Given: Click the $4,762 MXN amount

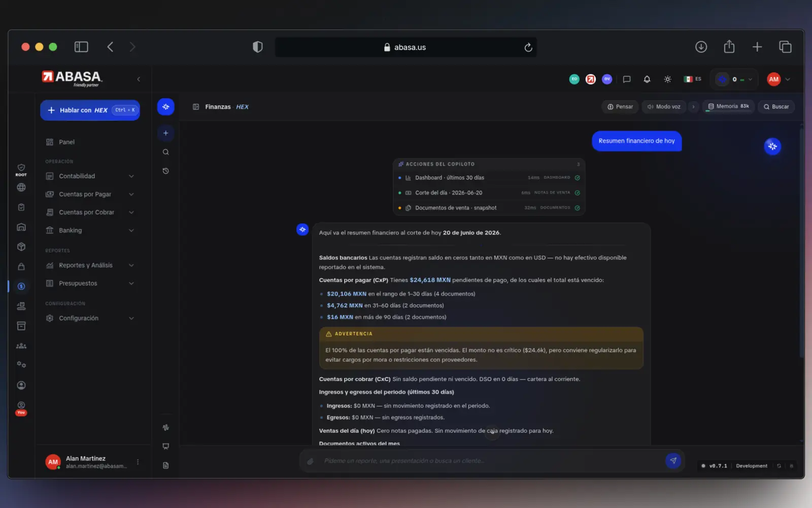Looking at the screenshot, I should click(x=345, y=306).
